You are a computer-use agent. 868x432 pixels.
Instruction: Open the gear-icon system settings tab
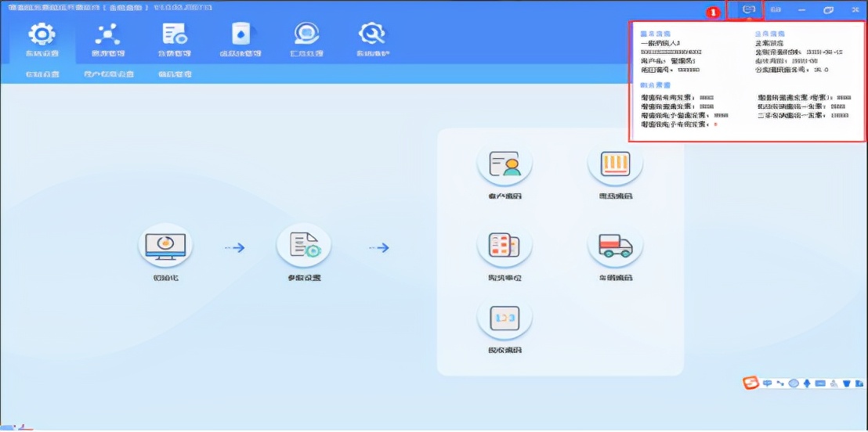pyautogui.click(x=42, y=41)
